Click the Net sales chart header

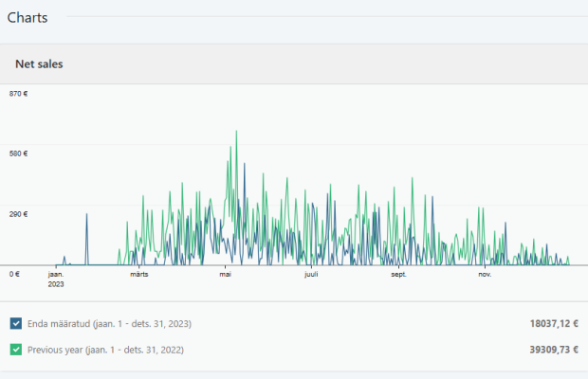[39, 64]
